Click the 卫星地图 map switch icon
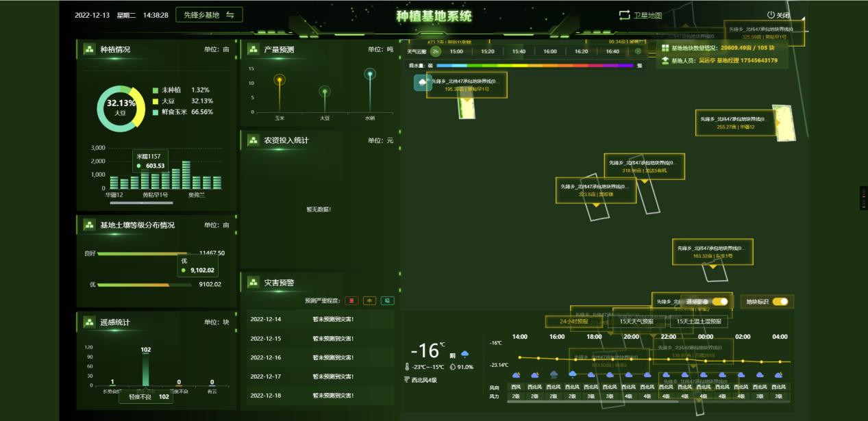The image size is (868, 421). pos(624,15)
